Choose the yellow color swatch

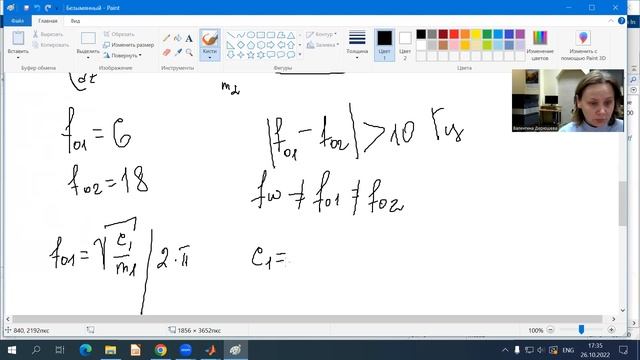click(x=476, y=34)
